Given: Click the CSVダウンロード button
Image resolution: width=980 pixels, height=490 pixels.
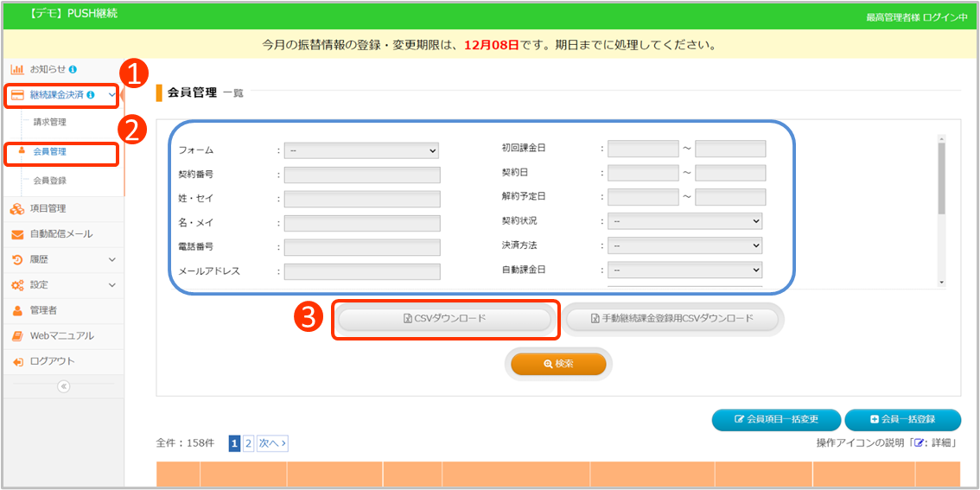Looking at the screenshot, I should [444, 319].
